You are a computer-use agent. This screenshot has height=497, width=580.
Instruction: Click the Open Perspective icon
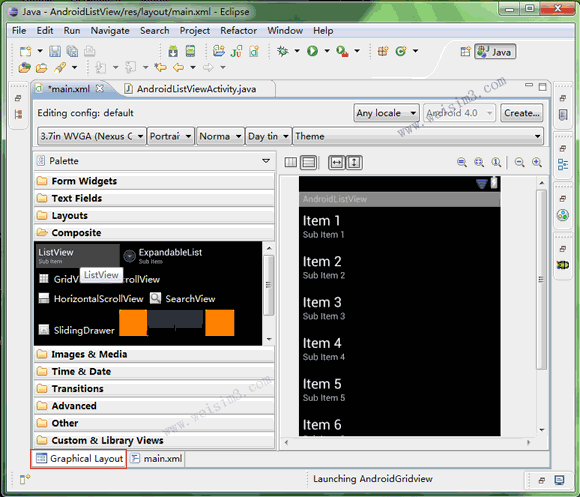[x=465, y=51]
